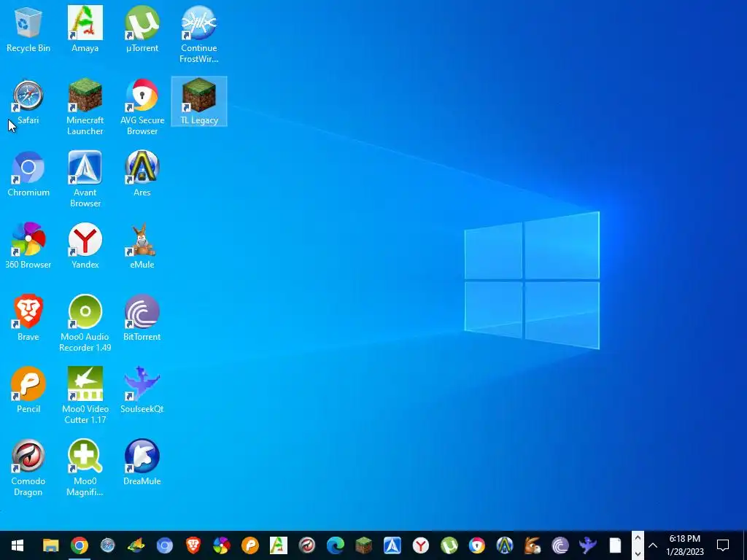
Task: Open Safari compass icon in the taskbar
Action: pos(108,545)
